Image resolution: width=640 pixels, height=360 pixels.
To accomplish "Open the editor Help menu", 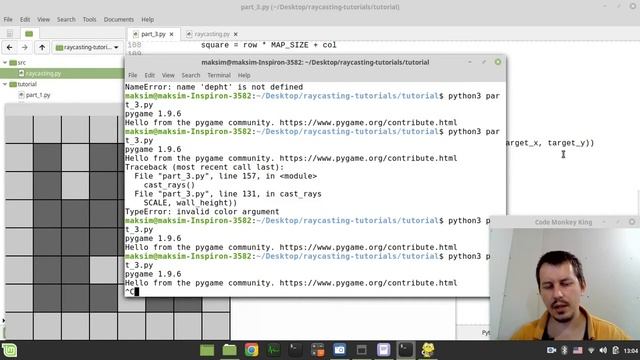I will [148, 20].
